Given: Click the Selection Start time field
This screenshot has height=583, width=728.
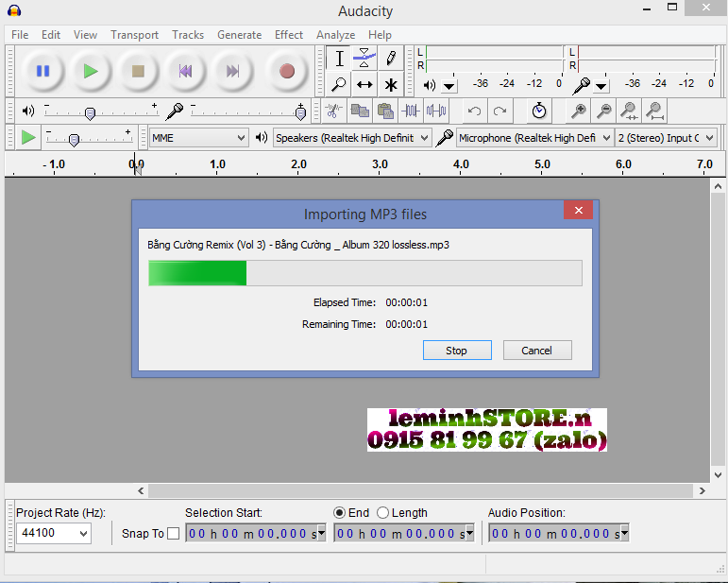Looking at the screenshot, I should point(251,533).
